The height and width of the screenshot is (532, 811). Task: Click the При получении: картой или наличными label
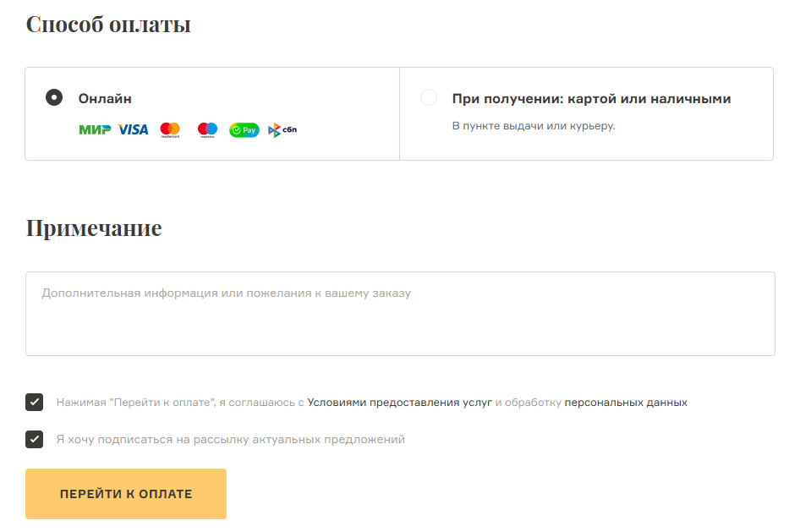[x=591, y=98]
